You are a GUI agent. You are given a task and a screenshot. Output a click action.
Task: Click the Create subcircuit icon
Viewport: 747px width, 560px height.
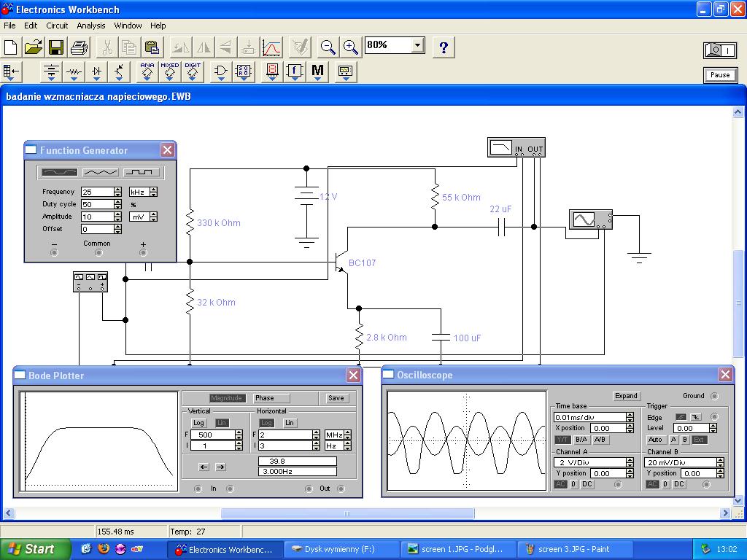(248, 47)
